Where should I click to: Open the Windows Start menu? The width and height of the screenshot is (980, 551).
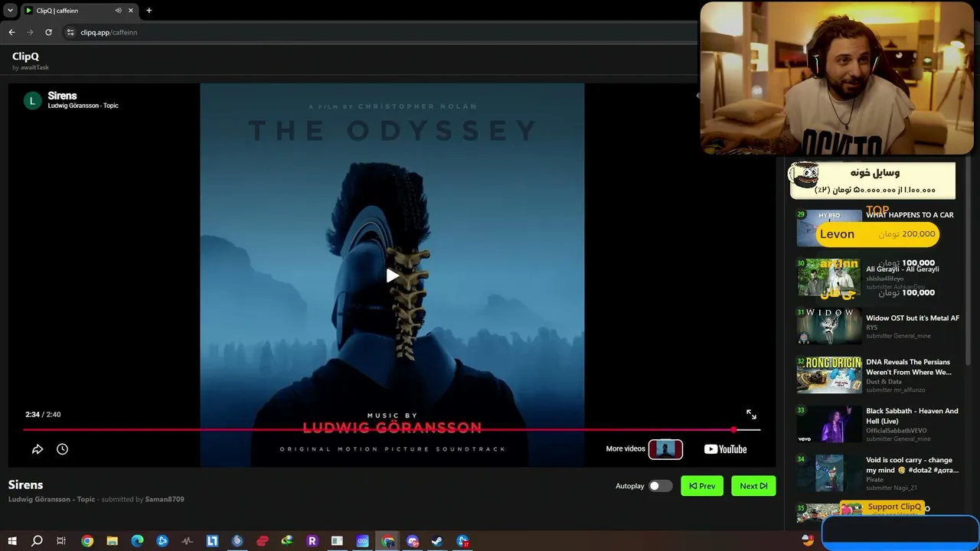tap(12, 541)
